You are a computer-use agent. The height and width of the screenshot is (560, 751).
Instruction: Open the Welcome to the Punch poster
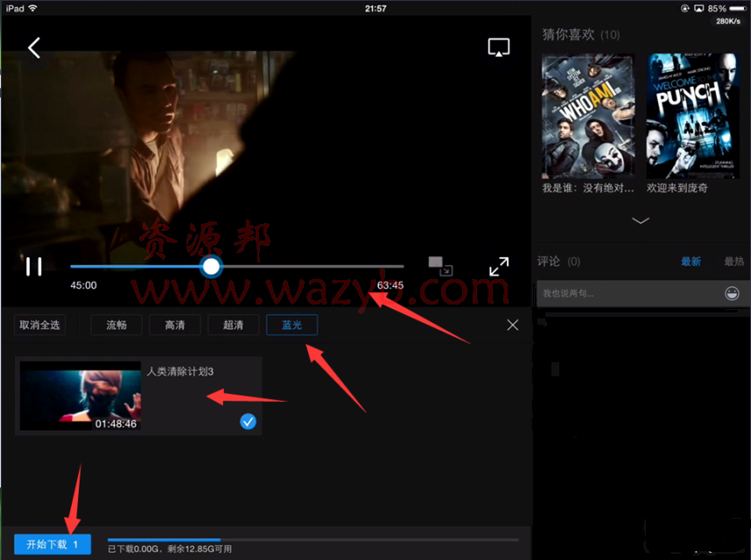(x=692, y=115)
